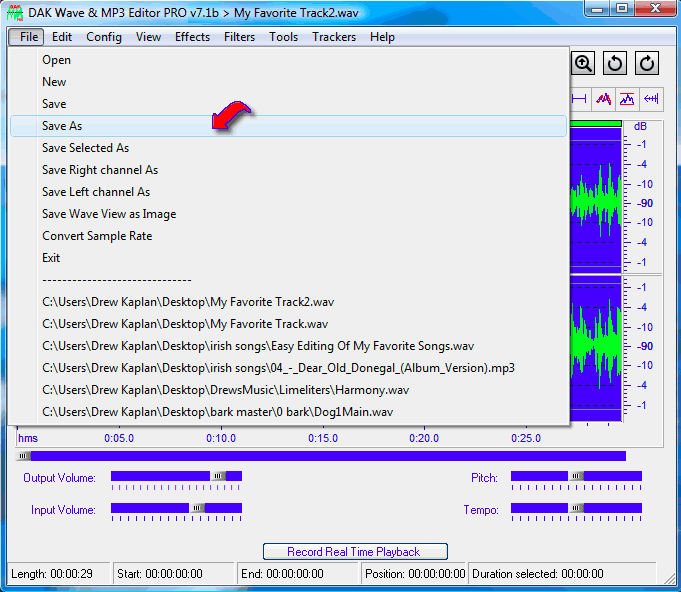Open recent Easy Editing Of My Favorite Songs.wav

288,346
